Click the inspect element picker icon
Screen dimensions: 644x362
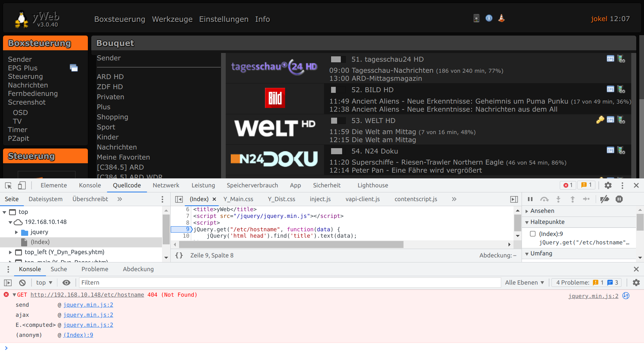pos(8,185)
